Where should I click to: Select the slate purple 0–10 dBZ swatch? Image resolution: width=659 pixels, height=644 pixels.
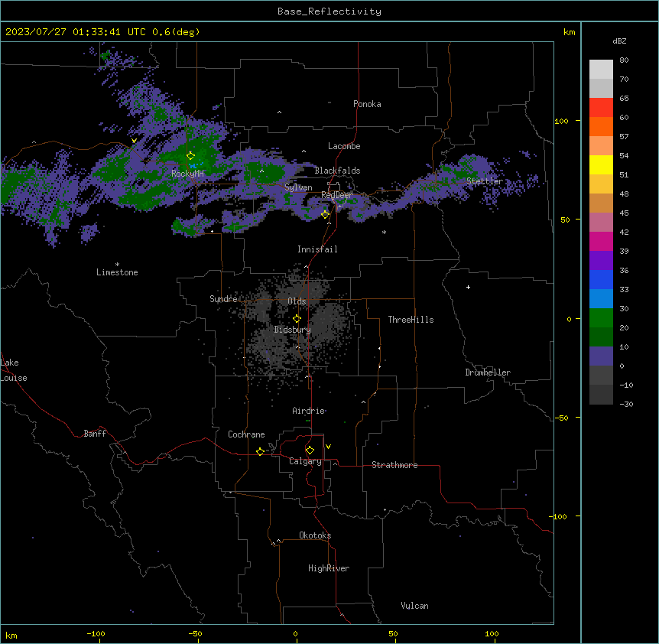pos(601,356)
